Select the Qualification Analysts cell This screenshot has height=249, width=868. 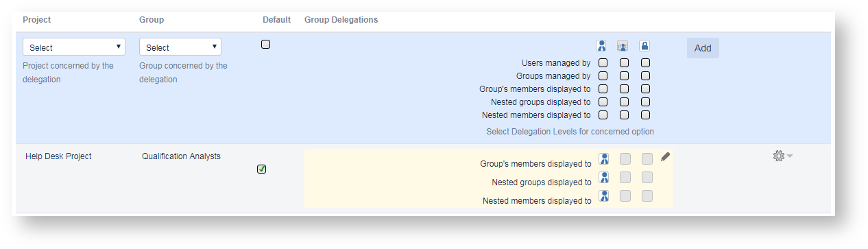point(181,156)
